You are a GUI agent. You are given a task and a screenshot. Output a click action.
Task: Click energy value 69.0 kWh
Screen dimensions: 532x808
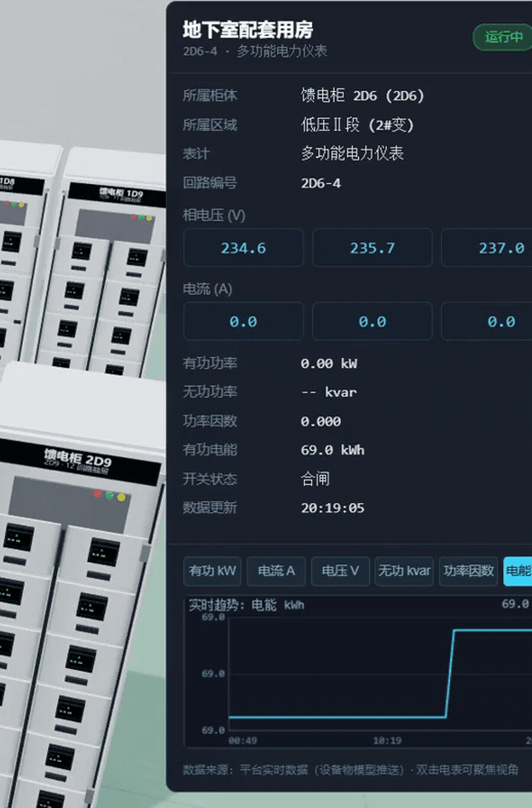(x=332, y=450)
